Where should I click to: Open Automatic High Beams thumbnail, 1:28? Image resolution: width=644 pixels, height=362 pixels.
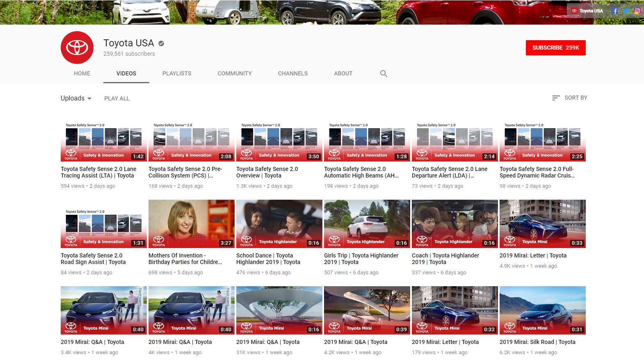click(x=367, y=137)
